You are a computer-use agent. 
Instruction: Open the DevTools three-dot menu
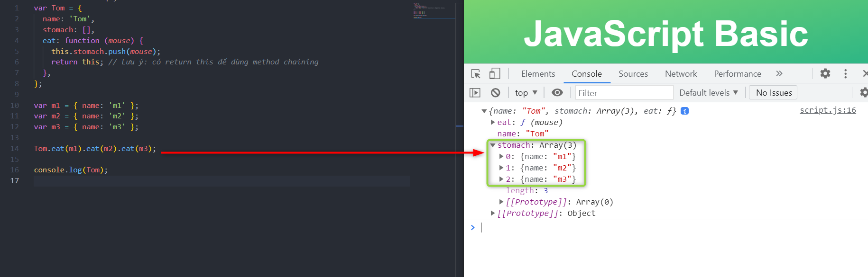[845, 73]
